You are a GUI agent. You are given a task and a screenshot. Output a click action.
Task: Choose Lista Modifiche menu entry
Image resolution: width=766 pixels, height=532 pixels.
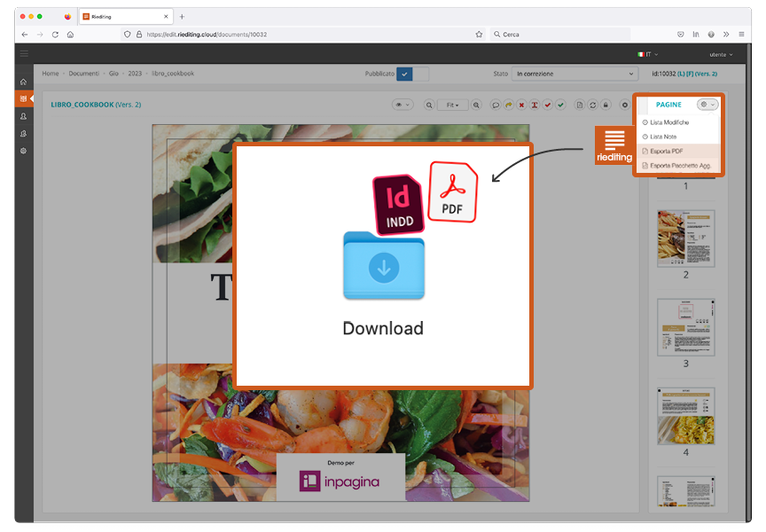(x=668, y=121)
